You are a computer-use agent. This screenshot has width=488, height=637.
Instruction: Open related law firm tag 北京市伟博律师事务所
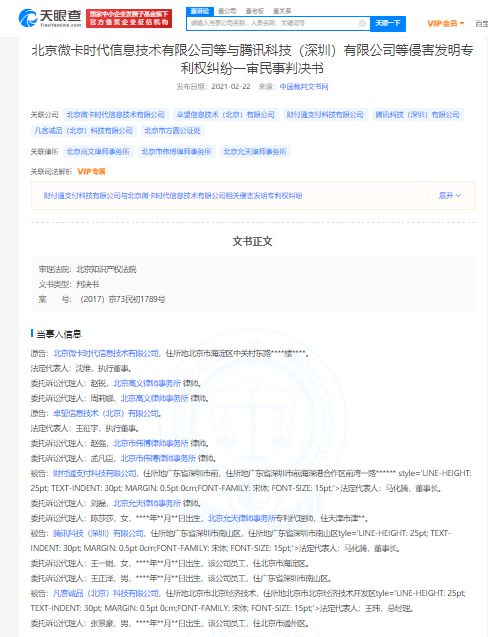[176, 152]
